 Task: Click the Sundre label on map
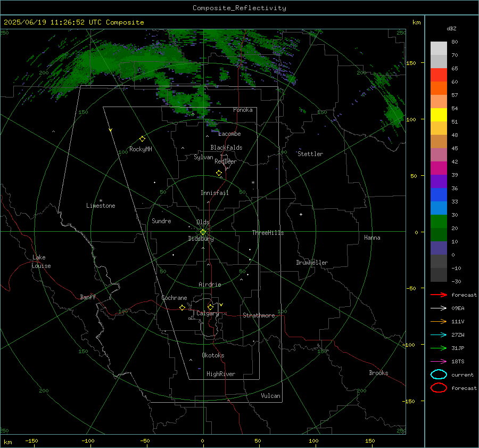(x=161, y=221)
